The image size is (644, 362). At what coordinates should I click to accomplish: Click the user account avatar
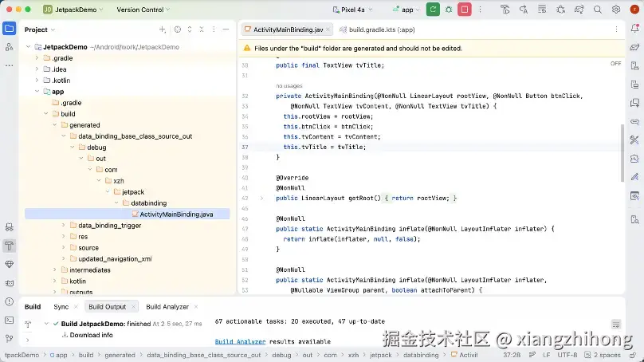coord(634,10)
